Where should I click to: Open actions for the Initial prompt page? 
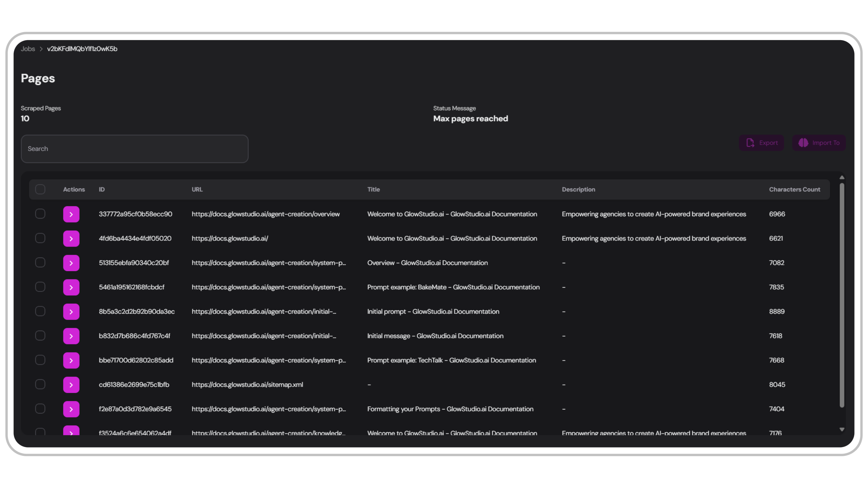pyautogui.click(x=71, y=311)
